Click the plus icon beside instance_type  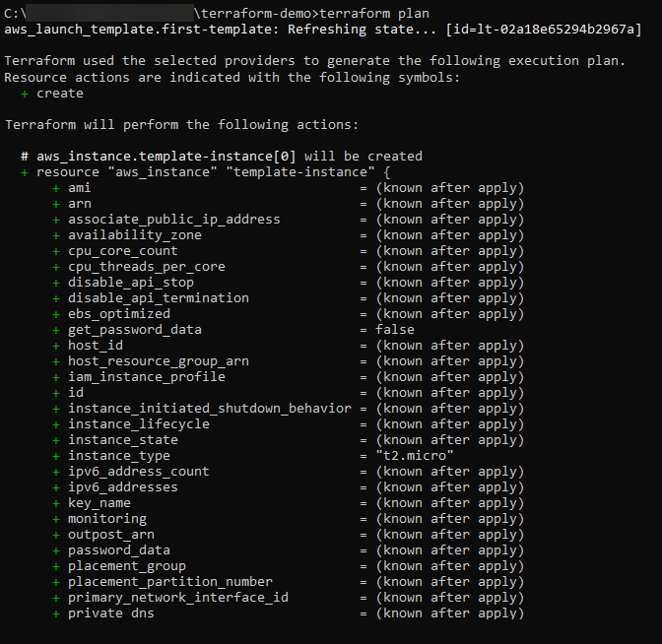click(x=56, y=456)
